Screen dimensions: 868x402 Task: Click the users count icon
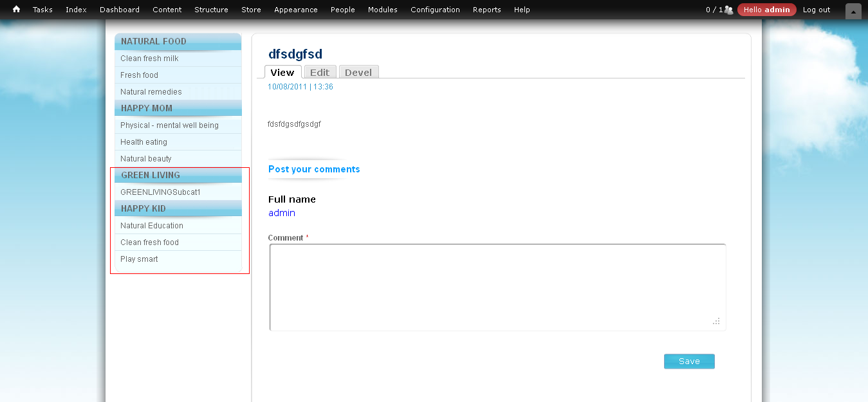[x=728, y=10]
